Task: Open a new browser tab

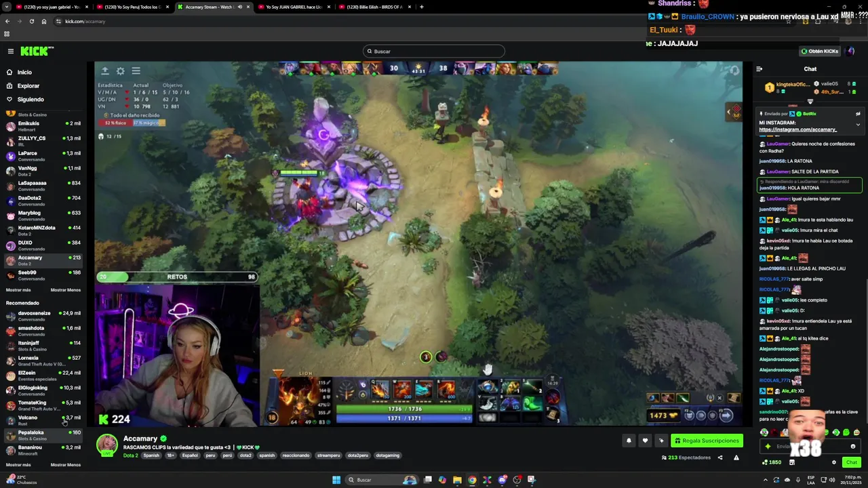Action: click(421, 7)
